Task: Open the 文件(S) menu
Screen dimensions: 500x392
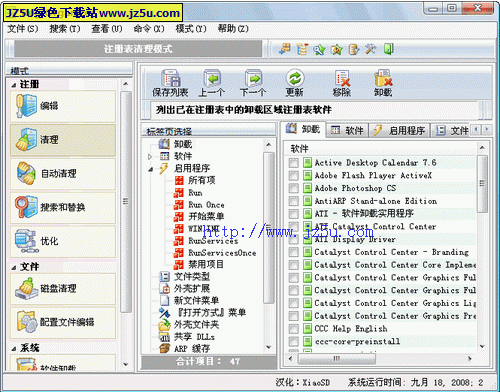Action: (x=23, y=29)
